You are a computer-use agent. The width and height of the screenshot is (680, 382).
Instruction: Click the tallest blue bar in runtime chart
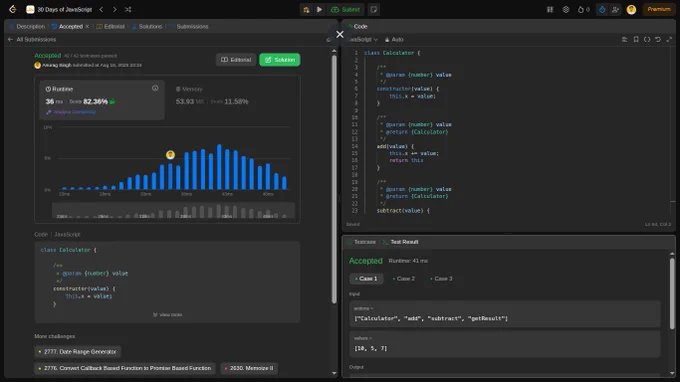[219, 167]
